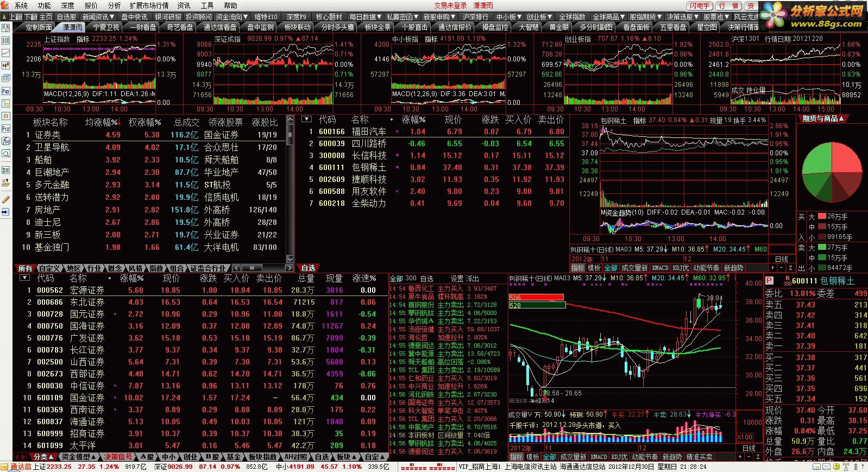The height and width of the screenshot is (472, 868).
Task: Expand the 全球商品 dropdown
Action: point(609,17)
